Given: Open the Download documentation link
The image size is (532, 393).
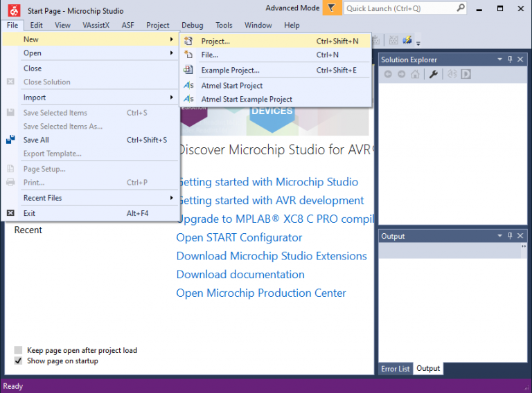Looking at the screenshot, I should pyautogui.click(x=240, y=275).
